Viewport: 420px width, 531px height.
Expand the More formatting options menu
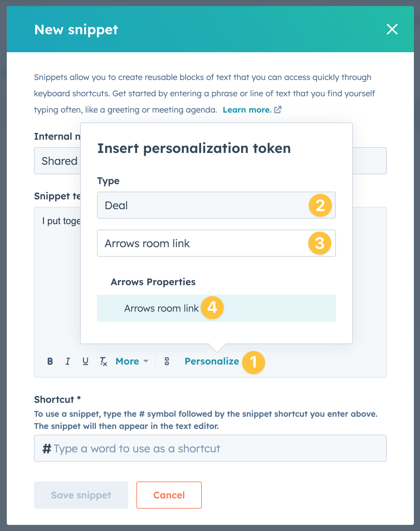[132, 361]
